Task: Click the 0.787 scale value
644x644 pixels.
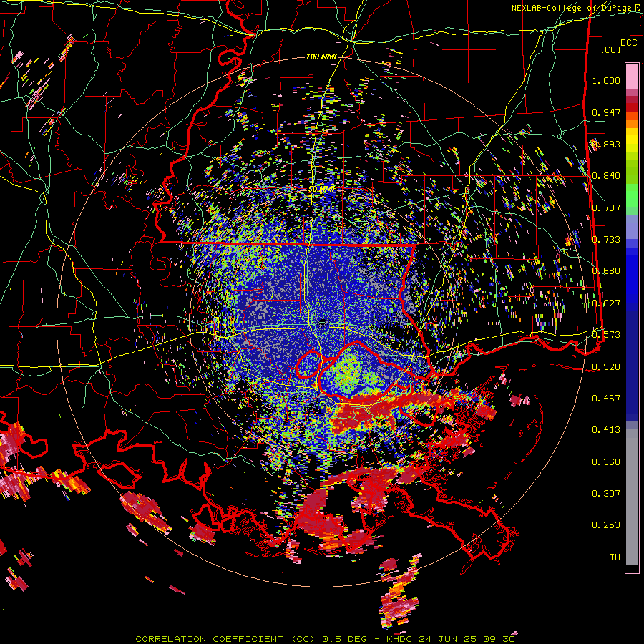Action: tap(606, 208)
